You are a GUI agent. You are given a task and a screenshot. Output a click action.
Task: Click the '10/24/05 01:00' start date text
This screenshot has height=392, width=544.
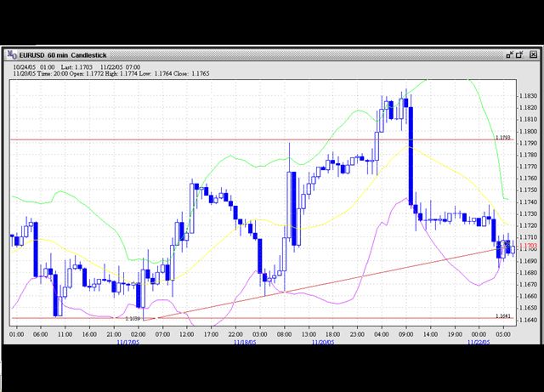click(34, 67)
